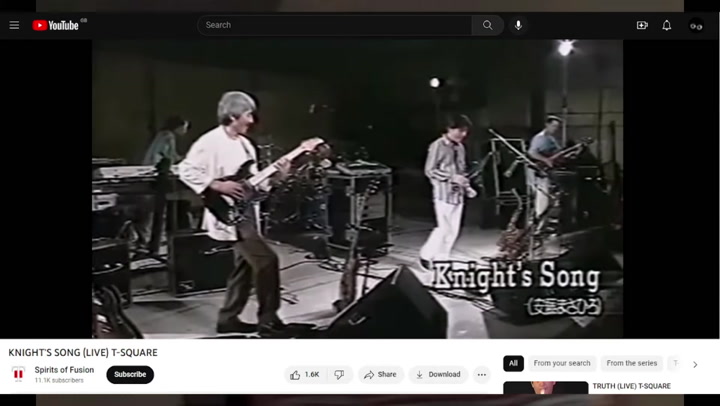Select From your search chip
Viewport: 720px width, 406px height.
click(x=562, y=363)
